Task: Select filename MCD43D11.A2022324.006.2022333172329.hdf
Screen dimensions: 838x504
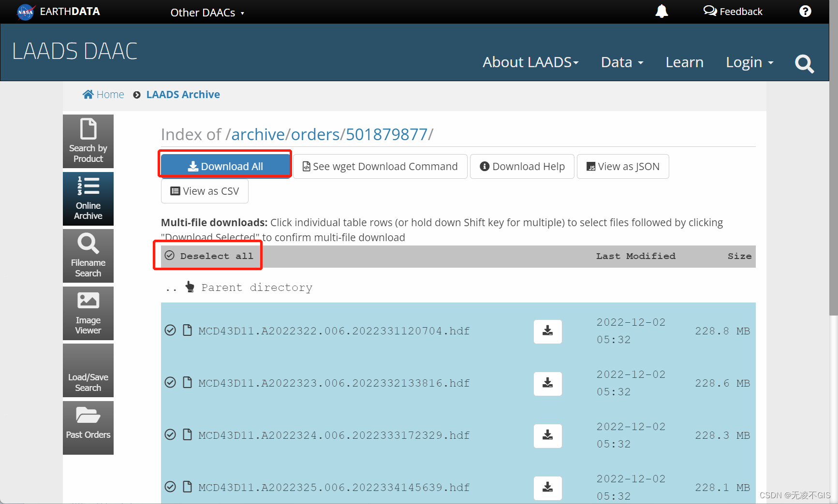Action: 334,435
